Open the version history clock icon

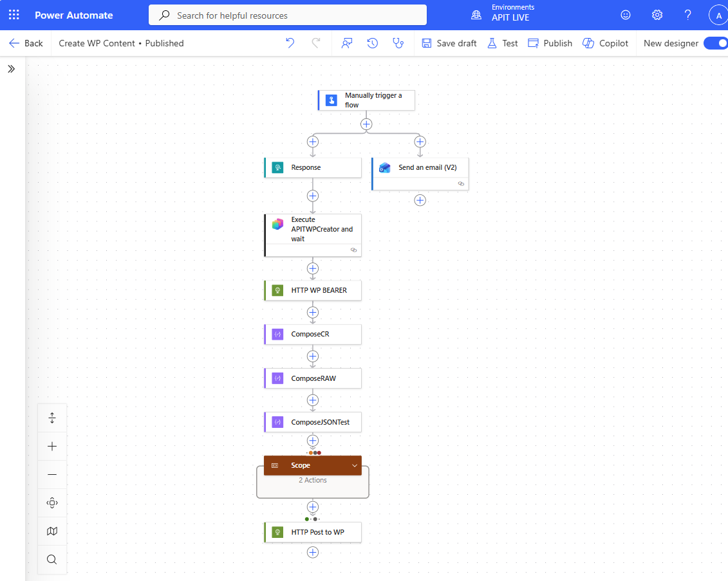pos(372,43)
